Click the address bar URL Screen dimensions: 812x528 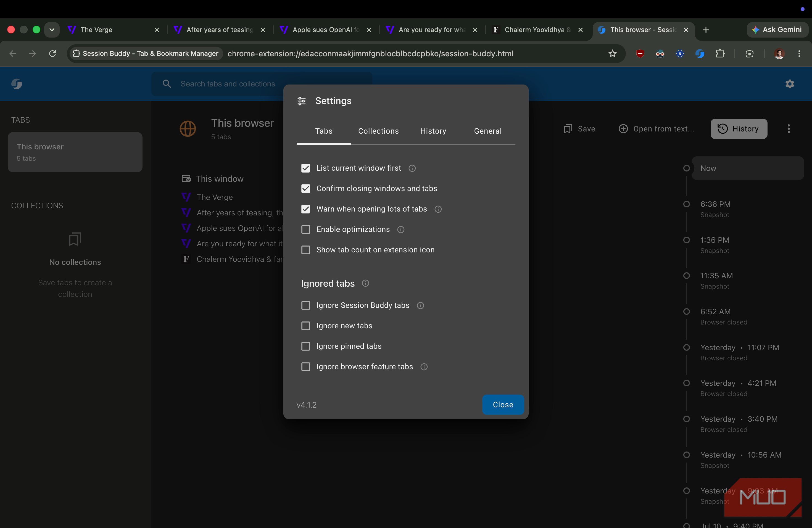[x=370, y=54]
